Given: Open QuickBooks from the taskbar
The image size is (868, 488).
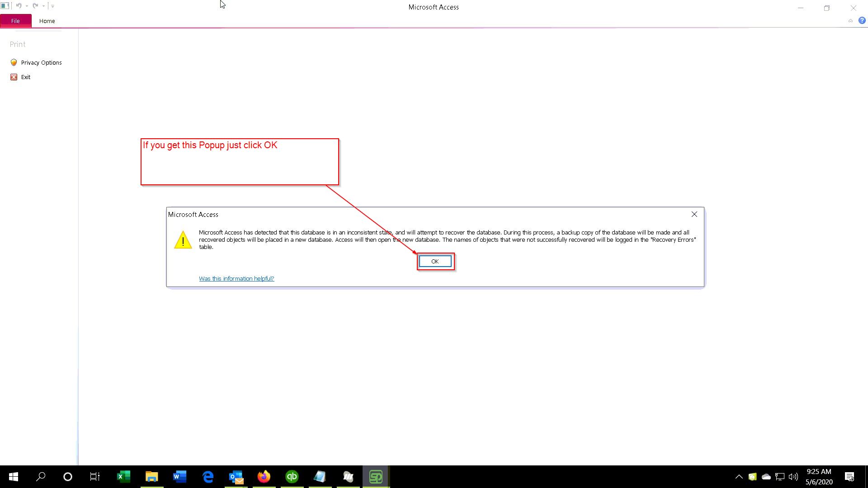Looking at the screenshot, I should pyautogui.click(x=292, y=477).
